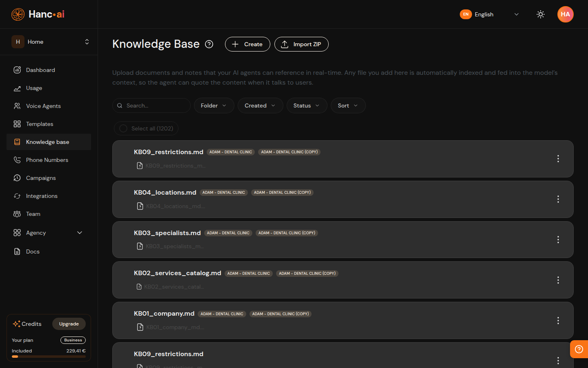588x368 pixels.
Task: Click the Hanc.ai logo
Action: (x=37, y=14)
